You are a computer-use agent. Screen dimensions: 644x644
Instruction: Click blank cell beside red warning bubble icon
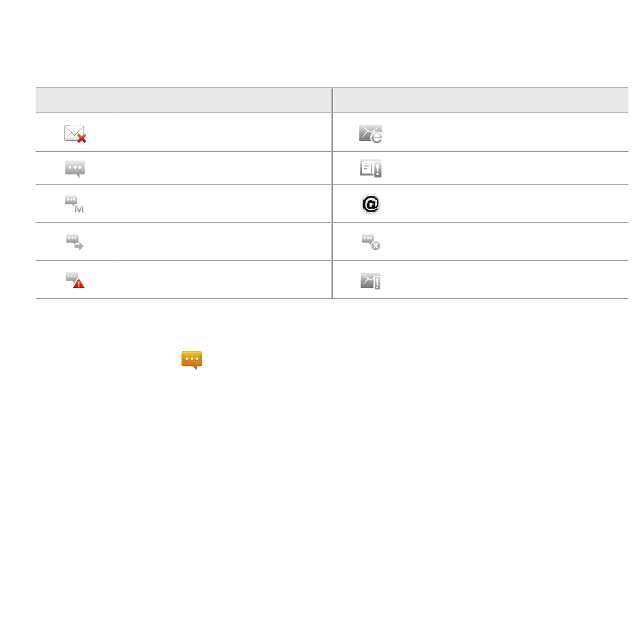pyautogui.click(x=222, y=280)
